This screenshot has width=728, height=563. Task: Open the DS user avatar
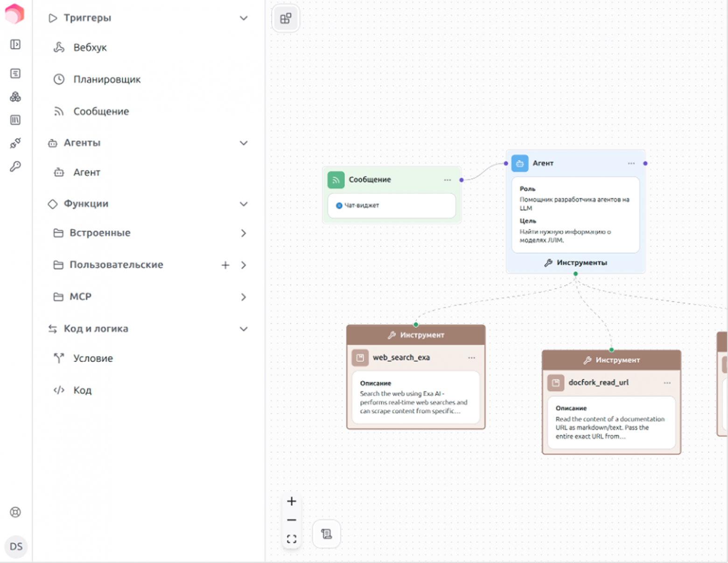click(x=16, y=547)
